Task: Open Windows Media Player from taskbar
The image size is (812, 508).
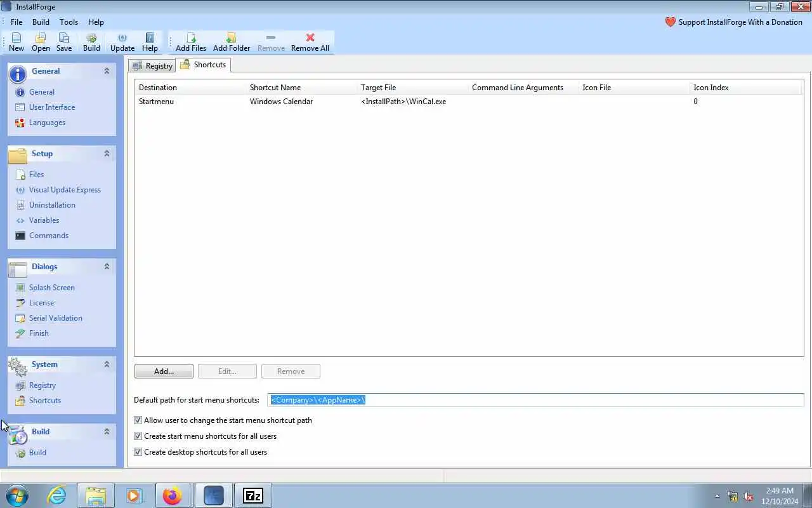Action: [x=134, y=495]
